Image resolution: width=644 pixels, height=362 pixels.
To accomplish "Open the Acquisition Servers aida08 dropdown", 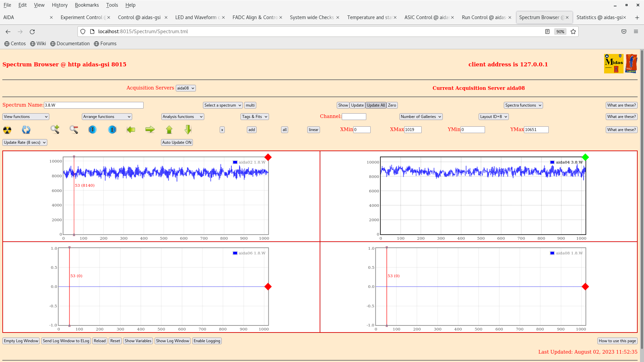I will coord(185,88).
